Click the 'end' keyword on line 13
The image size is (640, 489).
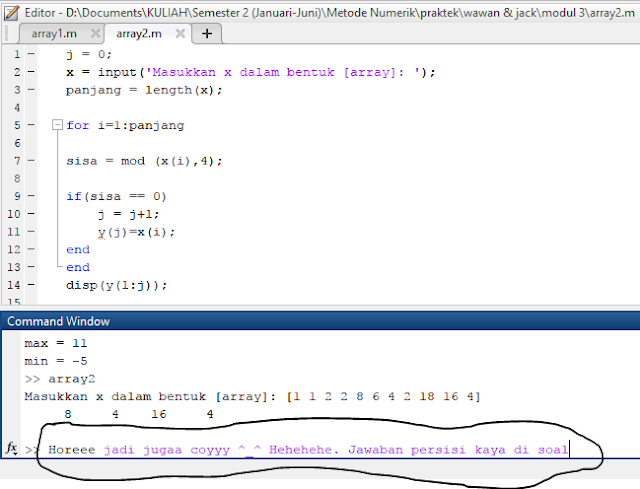click(78, 267)
